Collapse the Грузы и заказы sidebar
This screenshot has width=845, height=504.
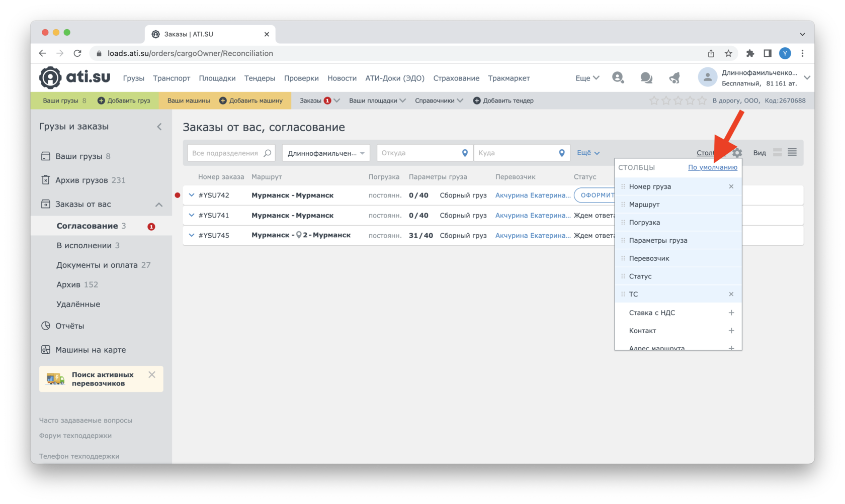pos(159,127)
